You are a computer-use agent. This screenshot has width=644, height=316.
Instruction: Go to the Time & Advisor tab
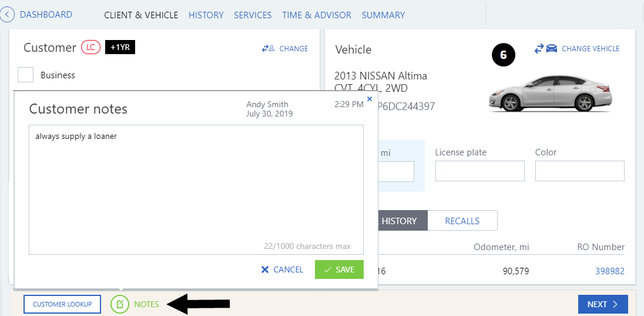pos(316,15)
